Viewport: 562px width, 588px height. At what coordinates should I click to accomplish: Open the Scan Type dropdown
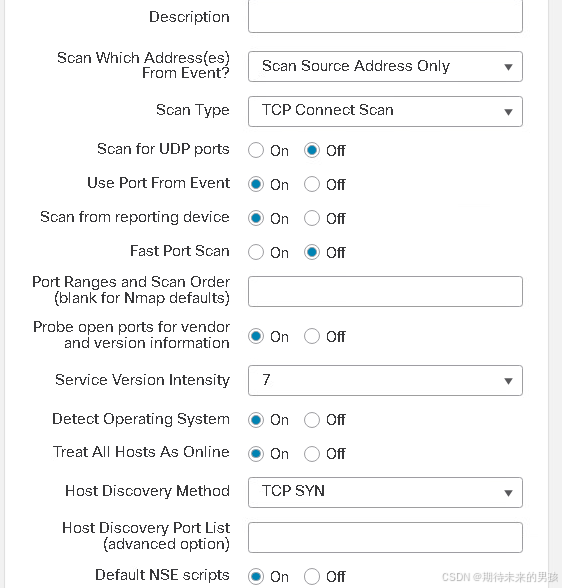pos(385,111)
